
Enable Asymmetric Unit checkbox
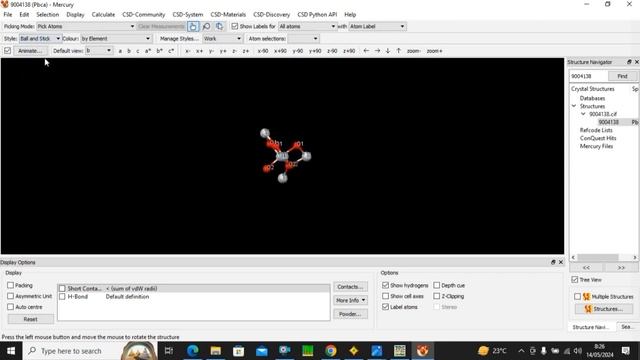coord(11,296)
